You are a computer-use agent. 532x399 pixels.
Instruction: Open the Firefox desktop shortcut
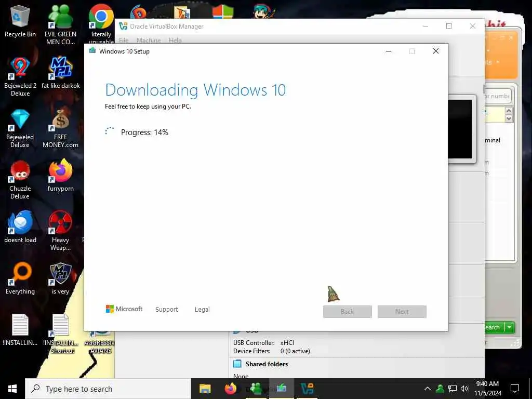(60, 176)
